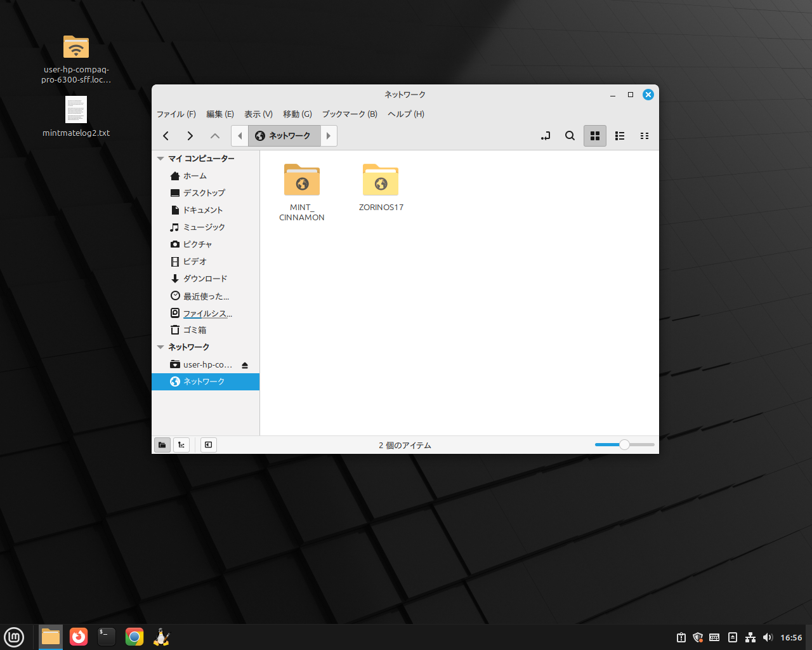Click the search icon in toolbar
Screen dimensions: 812x650
pos(570,136)
